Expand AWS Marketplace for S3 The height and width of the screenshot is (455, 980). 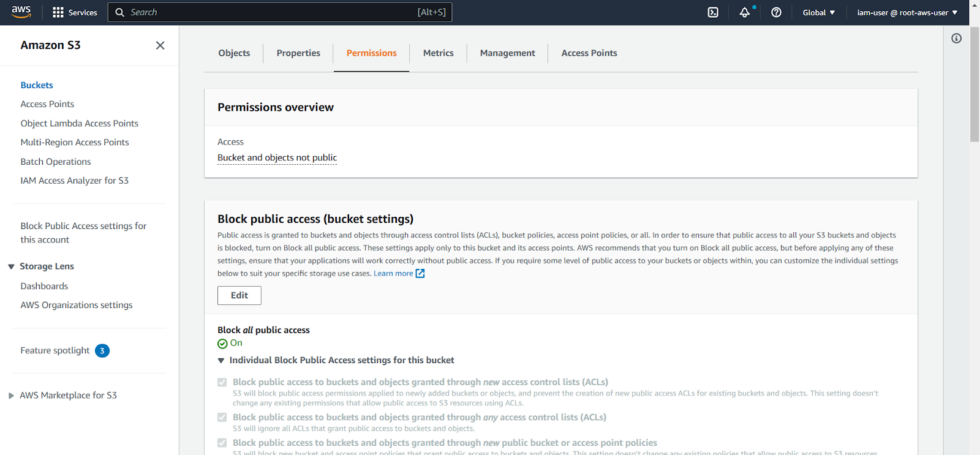coord(11,396)
